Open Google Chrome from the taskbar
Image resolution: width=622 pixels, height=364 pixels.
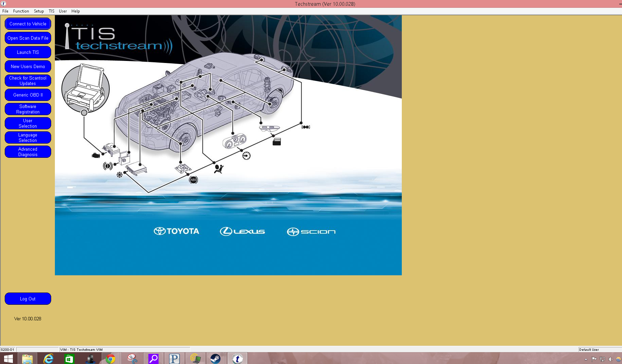(110, 359)
